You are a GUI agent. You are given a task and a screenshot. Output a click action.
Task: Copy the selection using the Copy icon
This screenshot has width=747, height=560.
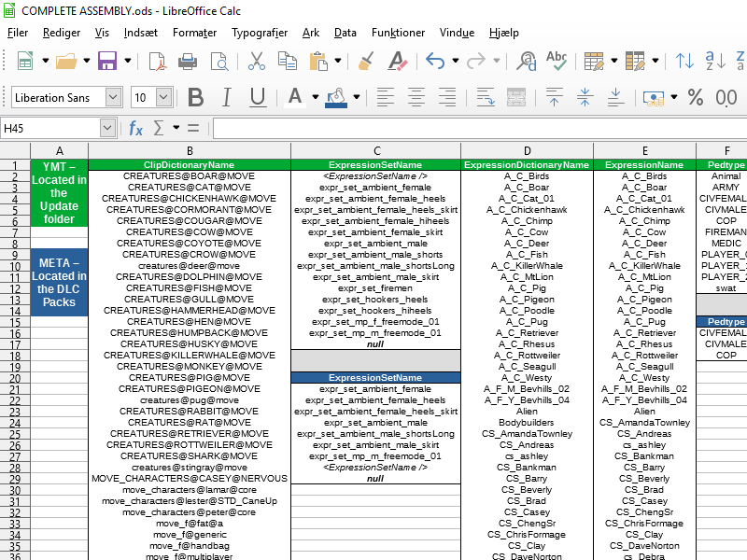coord(288,61)
